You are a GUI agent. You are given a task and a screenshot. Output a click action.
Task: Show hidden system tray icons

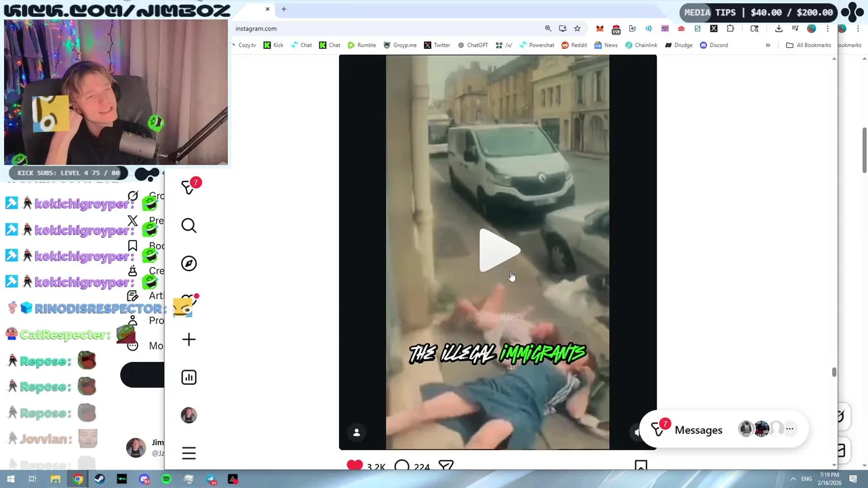pyautogui.click(x=793, y=479)
